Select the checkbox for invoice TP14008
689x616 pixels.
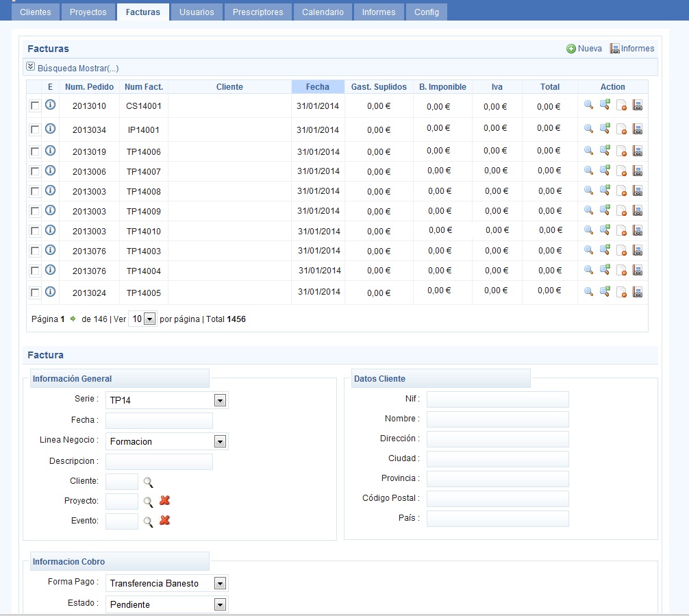tap(35, 191)
